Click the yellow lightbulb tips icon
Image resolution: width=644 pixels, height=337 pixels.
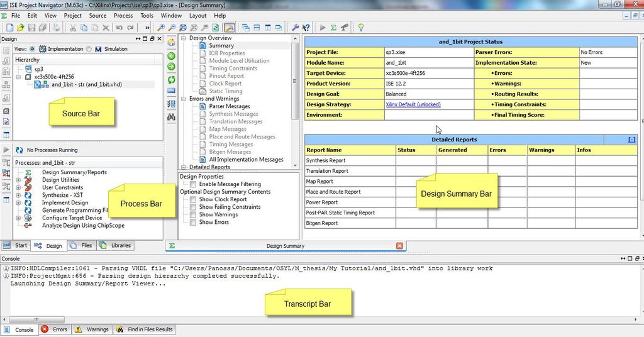coord(360,28)
